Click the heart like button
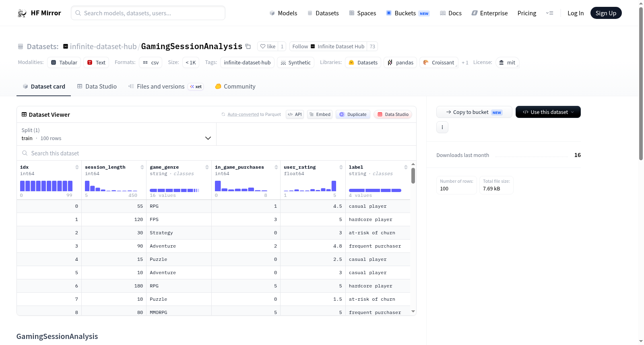Image resolution: width=644 pixels, height=345 pixels. 268,47
